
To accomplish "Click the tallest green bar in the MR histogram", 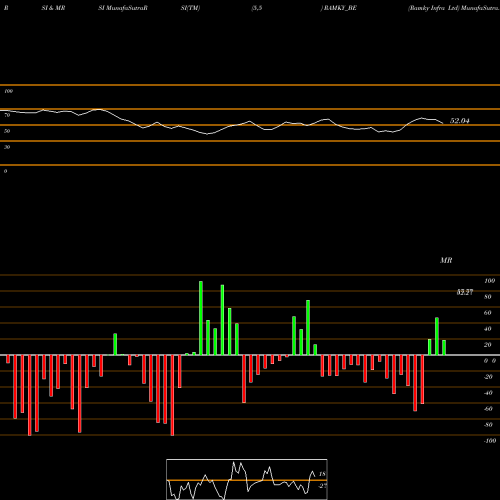I will tap(201, 318).
